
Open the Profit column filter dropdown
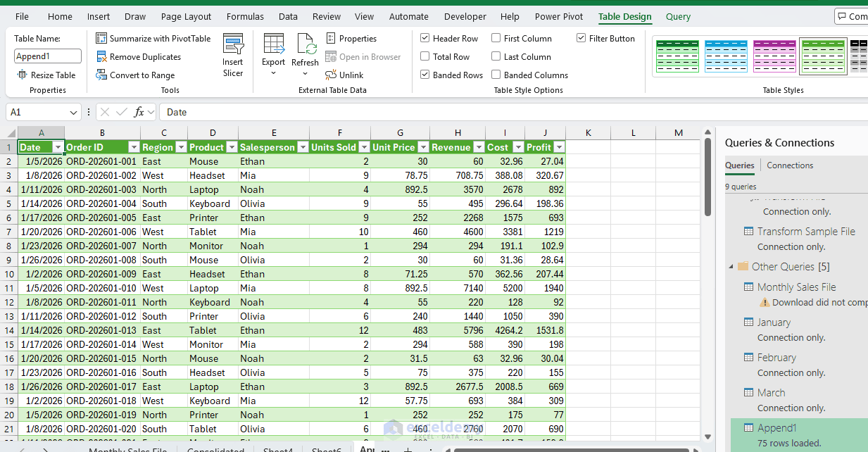point(559,148)
